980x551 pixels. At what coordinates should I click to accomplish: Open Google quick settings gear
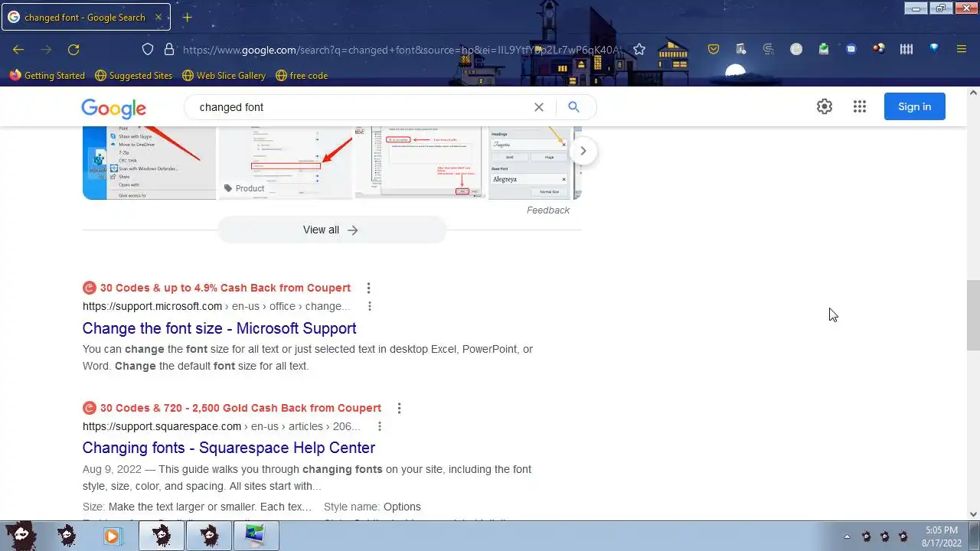pos(825,107)
